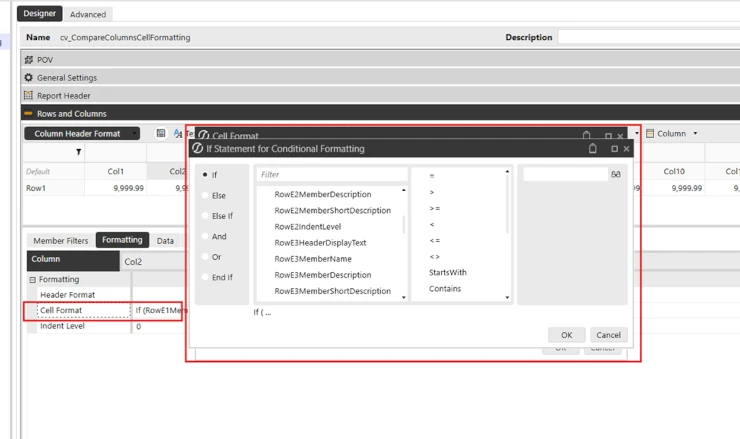Click the filter funnel icon in grid corner
Image resolution: width=740 pixels, height=439 pixels.
pos(78,152)
